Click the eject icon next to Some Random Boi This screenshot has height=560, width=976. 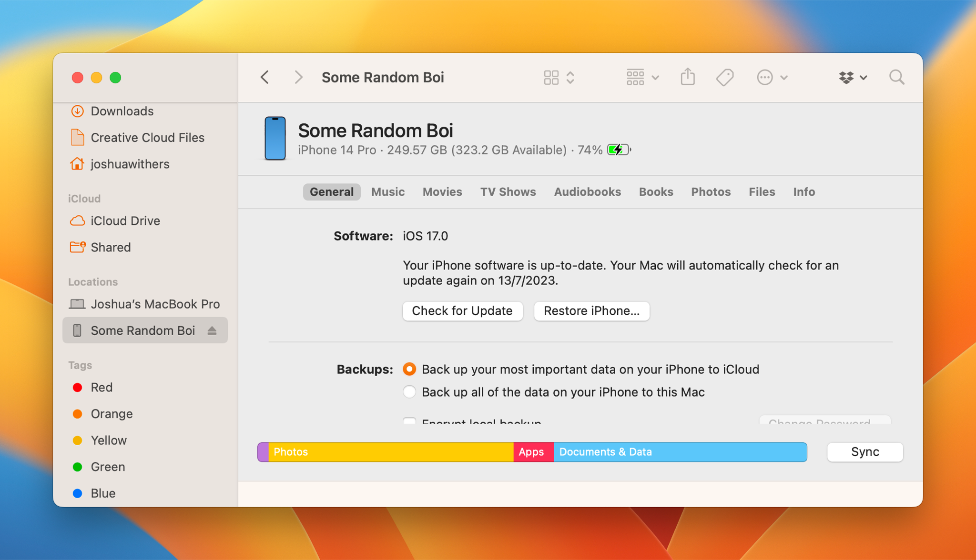(x=212, y=330)
